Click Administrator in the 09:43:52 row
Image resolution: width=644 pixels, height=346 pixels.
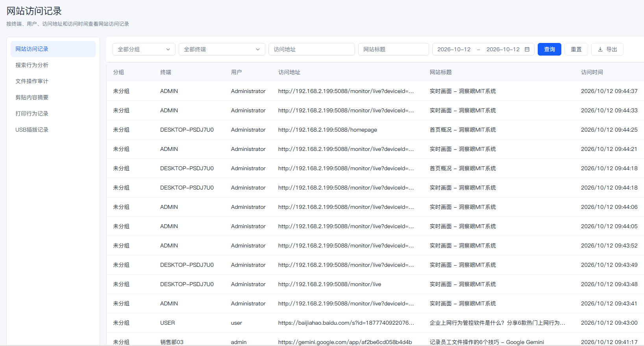[x=248, y=246]
